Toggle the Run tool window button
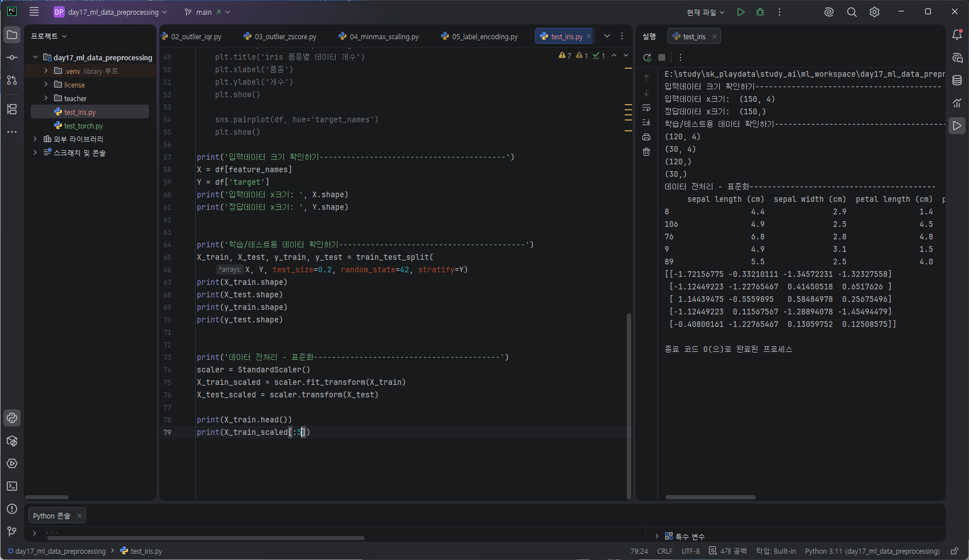 (x=957, y=126)
